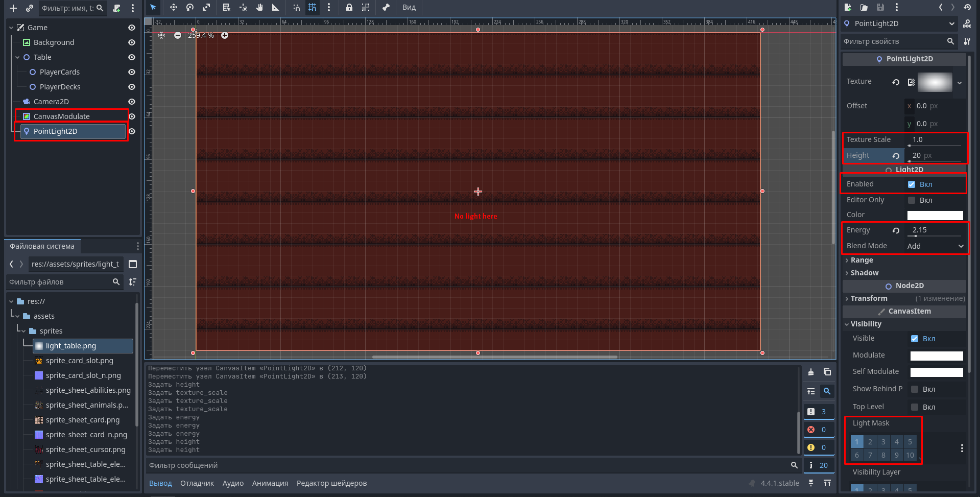Image resolution: width=980 pixels, height=497 pixels.
Task: Zoom in the viewport with the plus button
Action: coord(225,35)
